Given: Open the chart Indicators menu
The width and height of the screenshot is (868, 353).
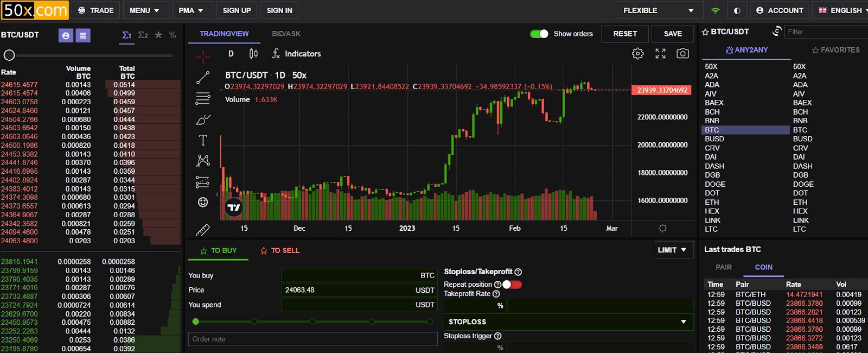Looking at the screenshot, I should tap(296, 53).
